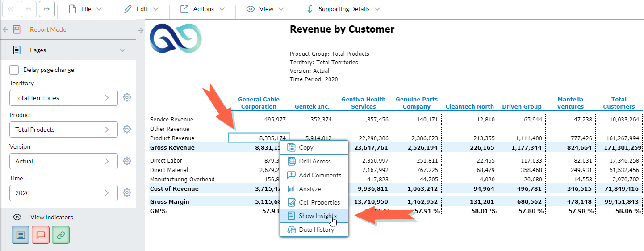Viewport: 644px width, 251px height.
Task: Click the Mantella Gross Margin value 478,148
Action: 580,201
